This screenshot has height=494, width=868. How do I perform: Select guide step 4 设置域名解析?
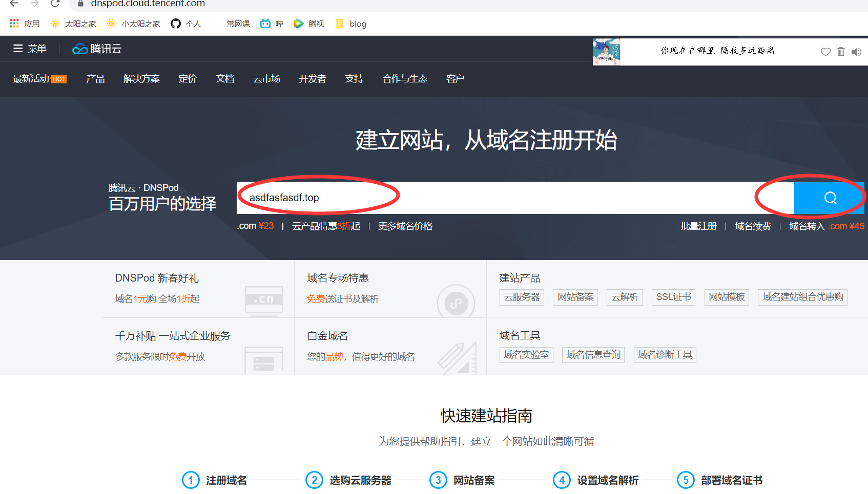(x=596, y=480)
